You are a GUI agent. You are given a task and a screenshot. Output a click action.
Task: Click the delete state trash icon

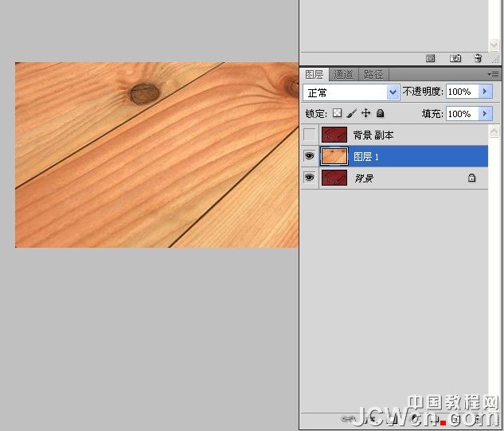(478, 58)
